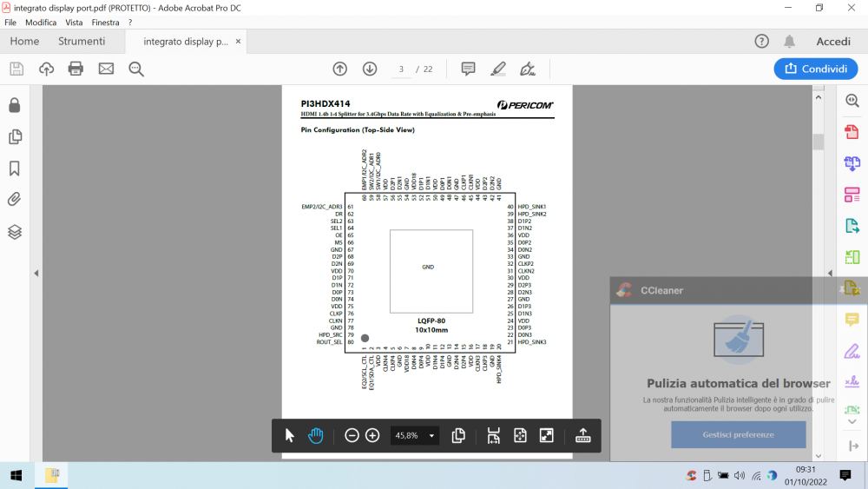Switch to the Strumenti tab

tap(82, 42)
